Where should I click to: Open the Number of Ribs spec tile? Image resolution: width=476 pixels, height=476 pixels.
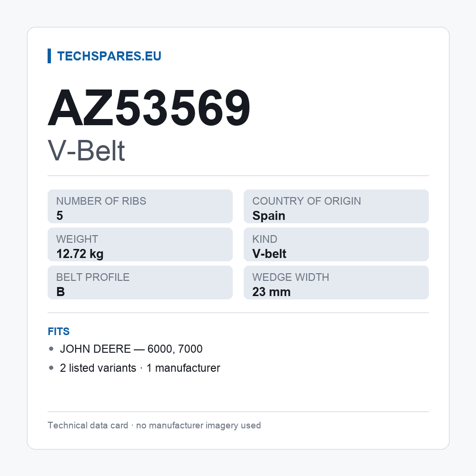(x=140, y=207)
